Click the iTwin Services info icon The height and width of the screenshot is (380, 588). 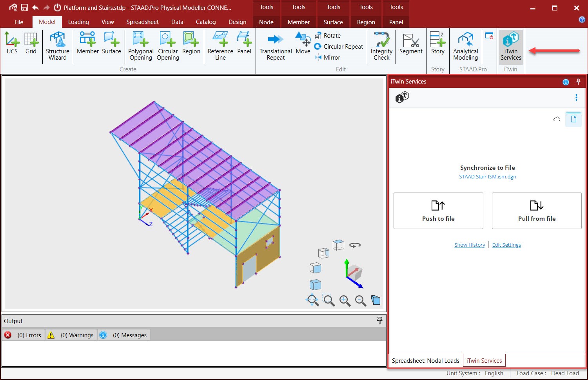point(566,82)
